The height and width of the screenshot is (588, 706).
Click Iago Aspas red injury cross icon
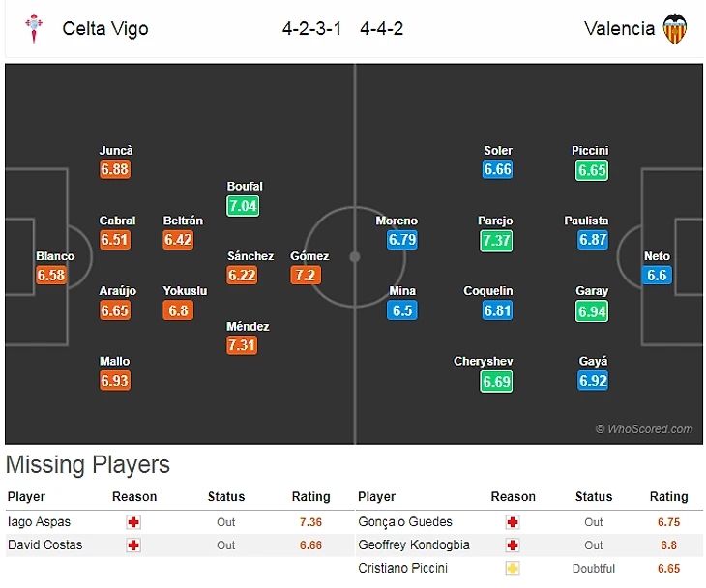[133, 522]
